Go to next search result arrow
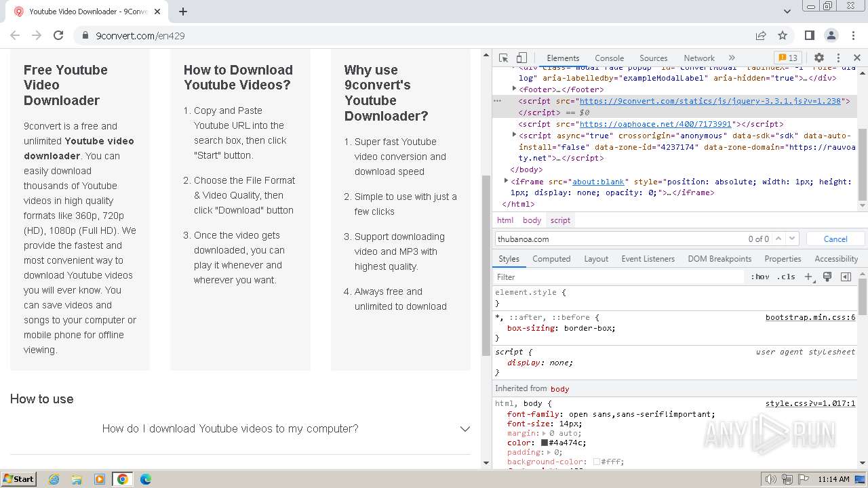The width and height of the screenshot is (868, 488). coord(792,239)
